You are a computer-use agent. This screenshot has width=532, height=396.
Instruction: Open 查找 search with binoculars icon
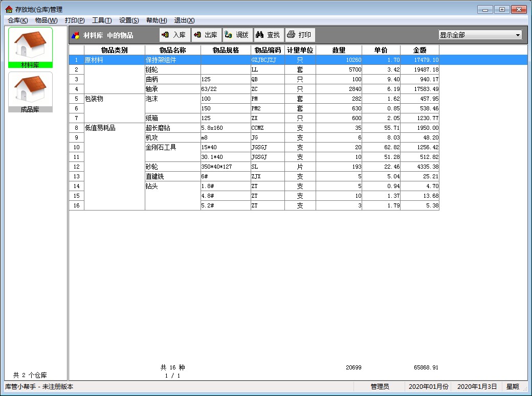(268, 35)
